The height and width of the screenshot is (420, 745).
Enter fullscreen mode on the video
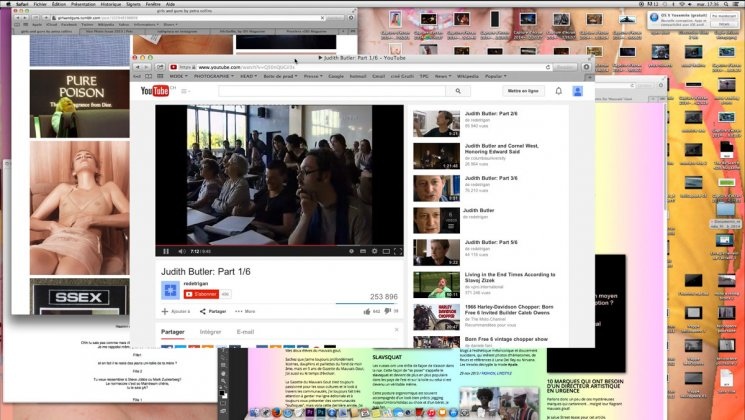point(397,251)
